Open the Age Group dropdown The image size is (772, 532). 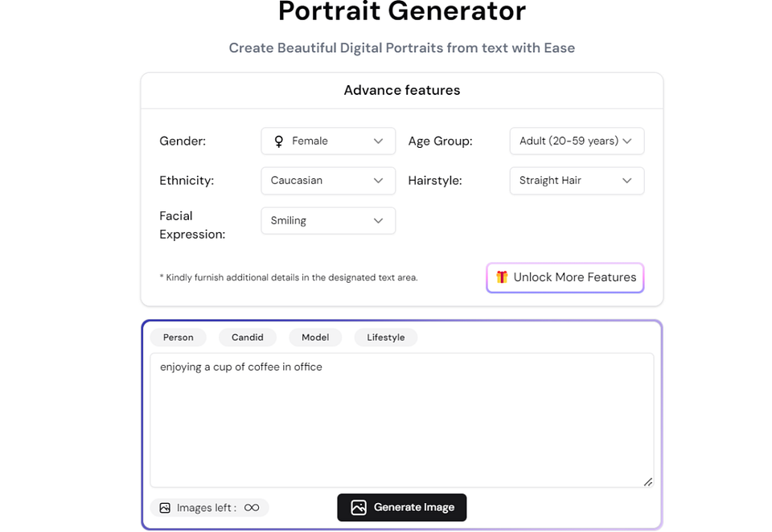click(x=577, y=141)
